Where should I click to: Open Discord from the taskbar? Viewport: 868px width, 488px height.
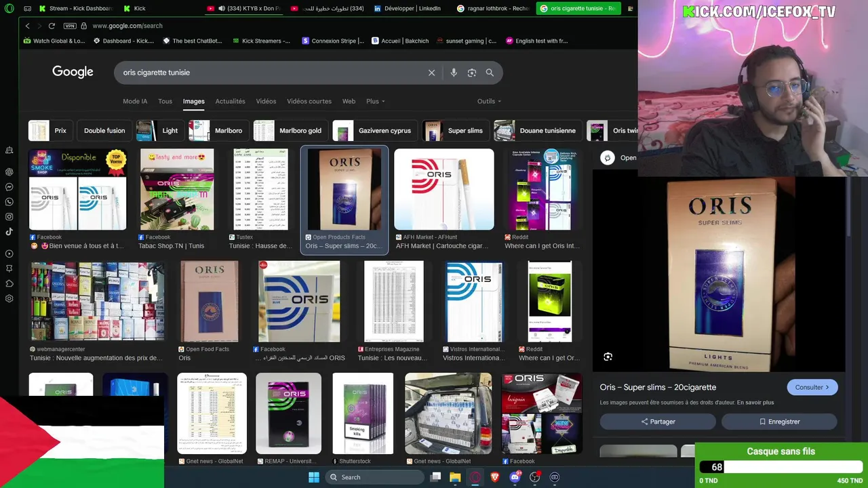pos(515,477)
